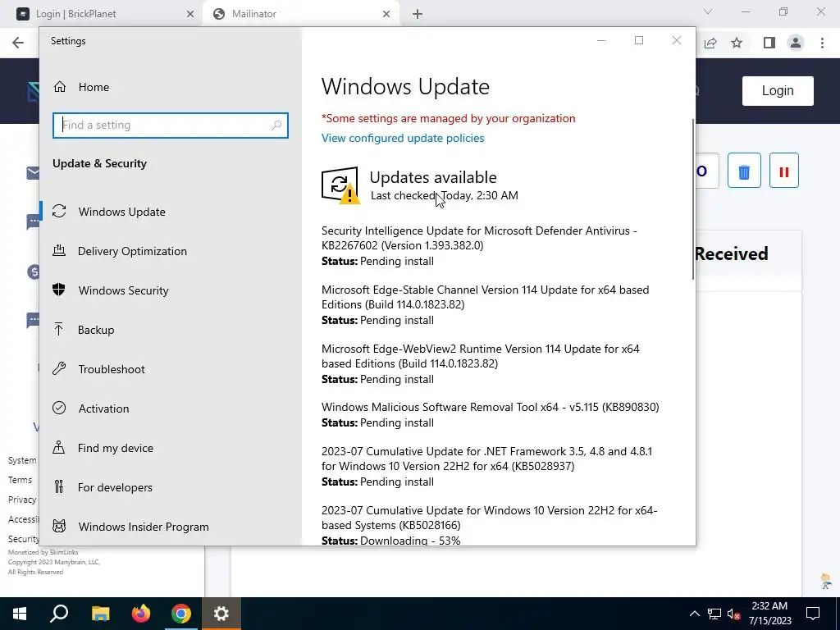Click the Troubleshoot wrench icon

click(x=59, y=368)
